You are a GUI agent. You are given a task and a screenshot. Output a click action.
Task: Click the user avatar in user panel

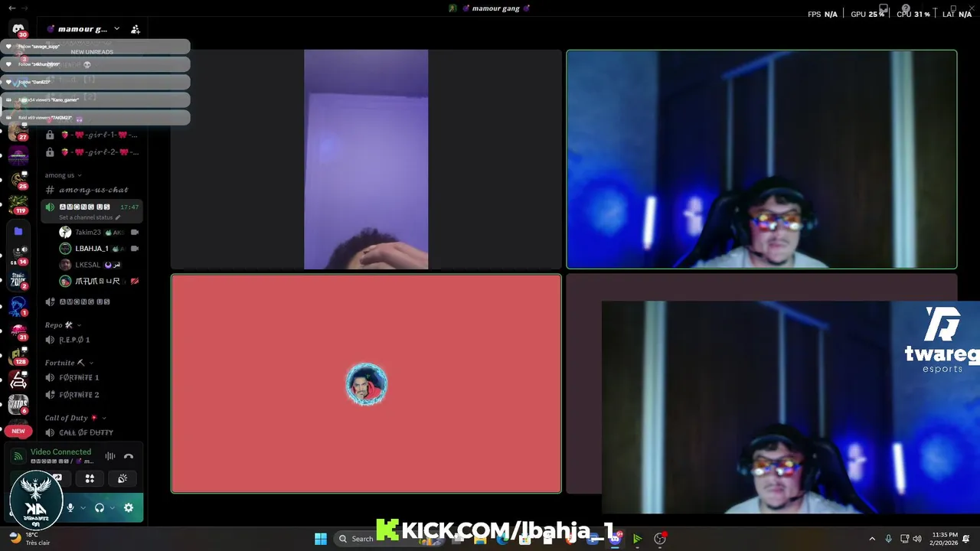[x=36, y=500]
